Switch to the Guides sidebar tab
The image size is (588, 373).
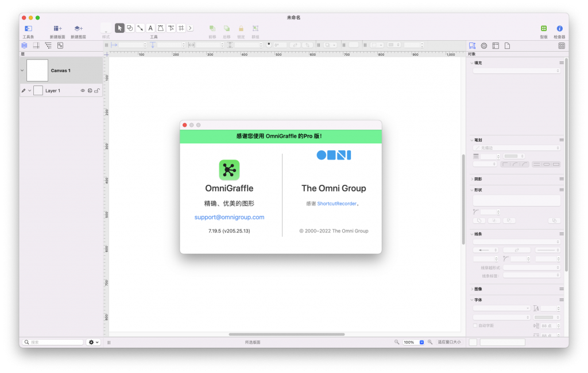[36, 45]
